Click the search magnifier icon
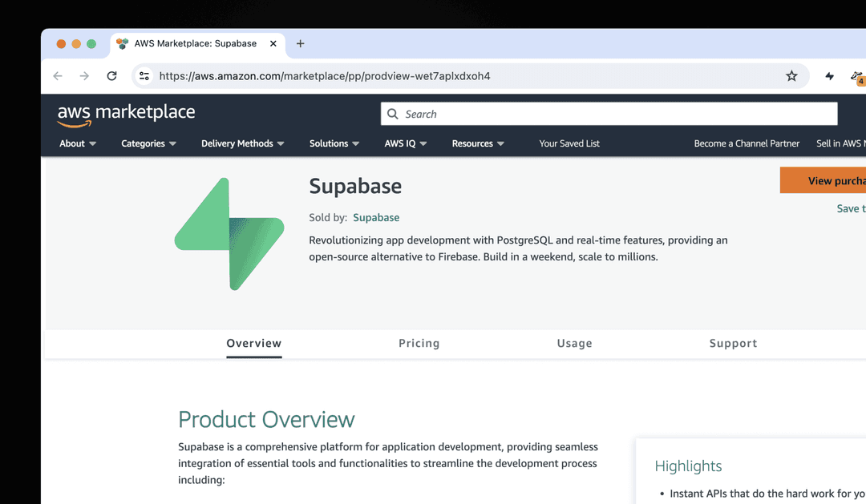Viewport: 866px width, 504px height. [x=393, y=114]
